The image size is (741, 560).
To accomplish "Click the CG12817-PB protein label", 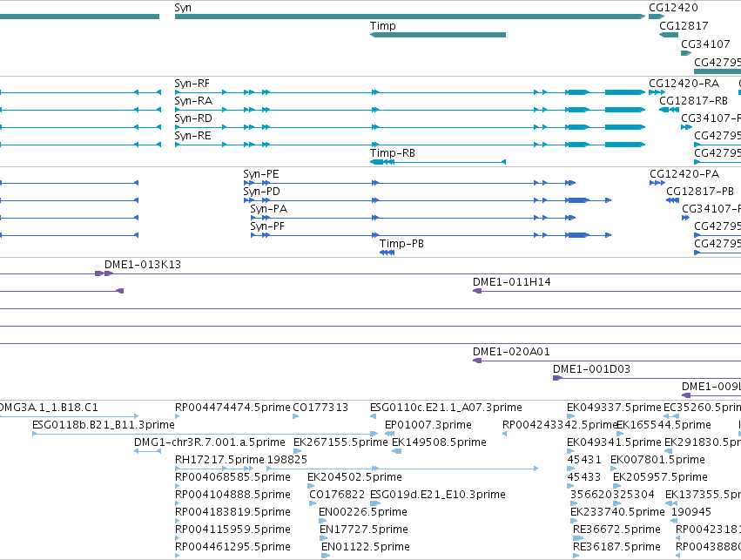I will 700,192.
